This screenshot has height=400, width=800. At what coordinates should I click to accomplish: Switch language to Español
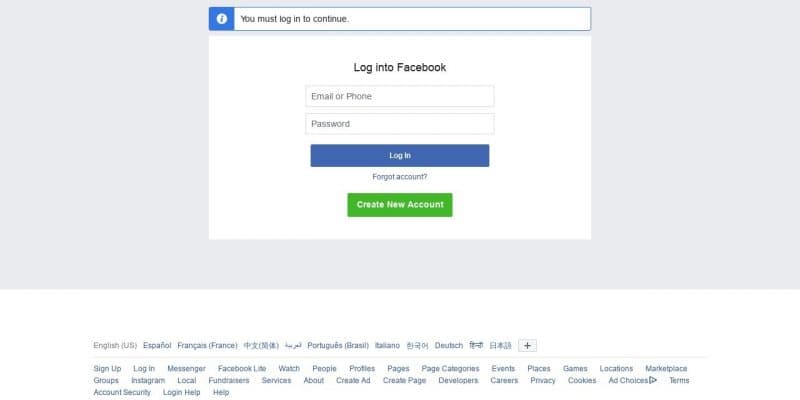tap(157, 346)
